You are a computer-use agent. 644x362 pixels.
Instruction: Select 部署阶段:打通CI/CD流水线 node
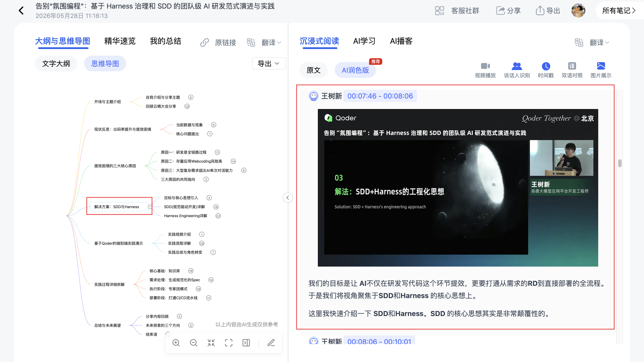[x=173, y=298]
